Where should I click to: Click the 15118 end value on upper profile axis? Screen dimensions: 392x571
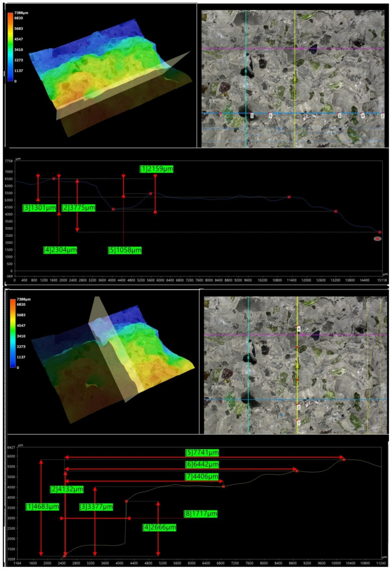(x=382, y=280)
